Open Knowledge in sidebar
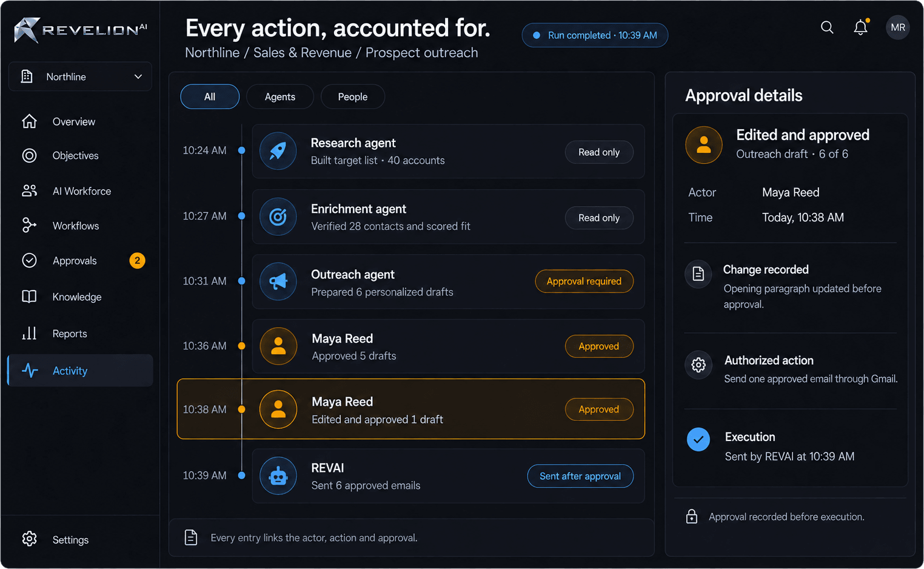Viewport: 924px width, 569px height. (x=80, y=297)
